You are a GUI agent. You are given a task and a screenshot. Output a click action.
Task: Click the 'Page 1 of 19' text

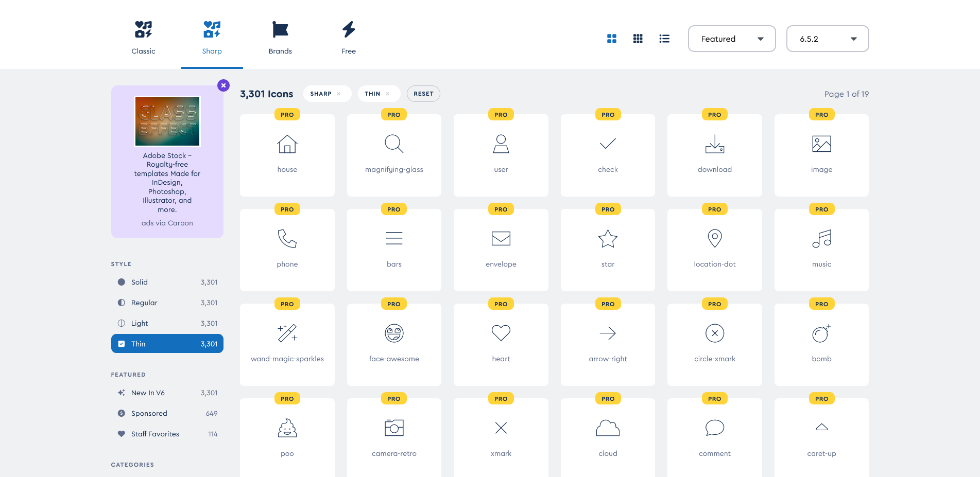pos(846,94)
